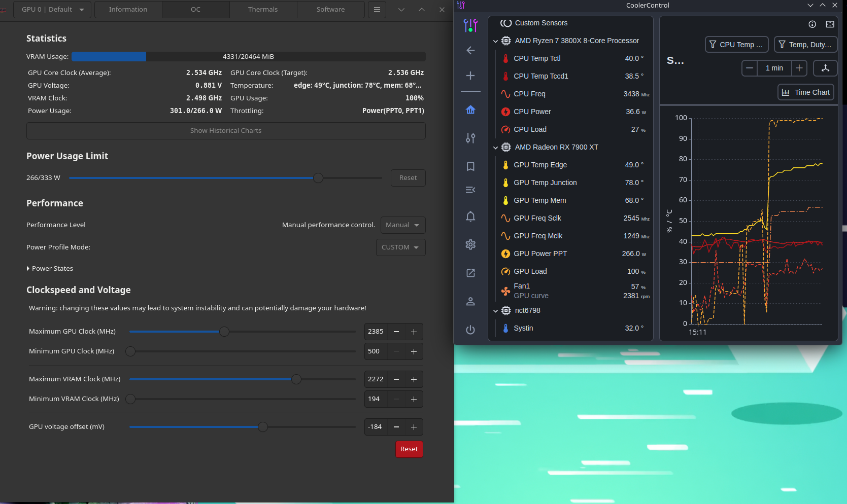Click the chart info icon
The image size is (847, 504).
click(812, 24)
